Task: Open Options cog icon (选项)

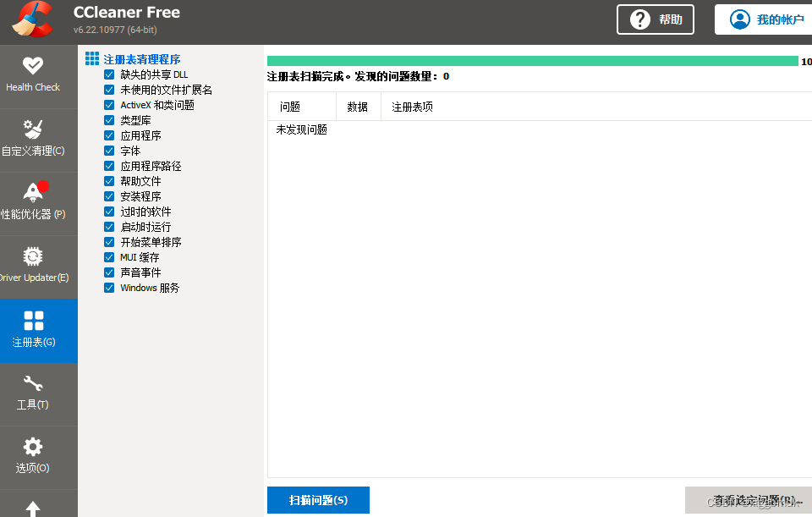Action: [33, 447]
